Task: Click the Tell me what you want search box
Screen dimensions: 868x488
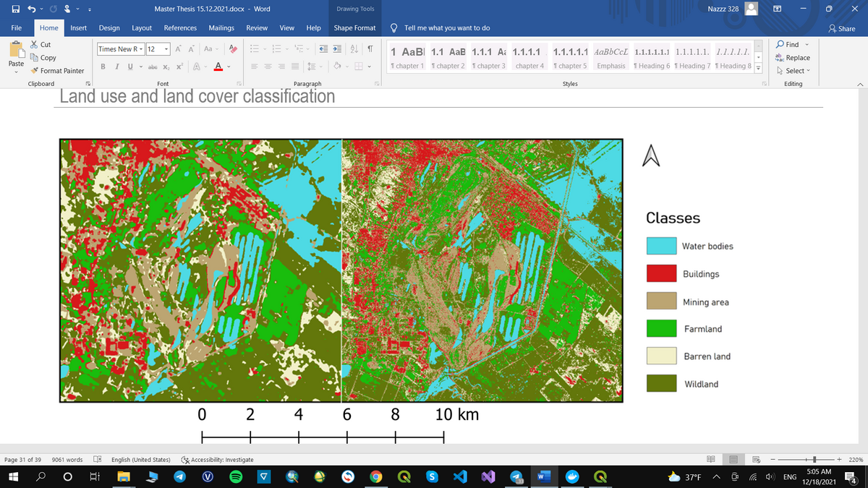Action: click(446, 27)
